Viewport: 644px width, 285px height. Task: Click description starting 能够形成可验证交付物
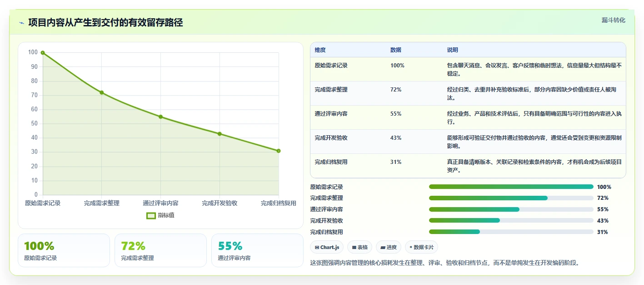pos(534,142)
